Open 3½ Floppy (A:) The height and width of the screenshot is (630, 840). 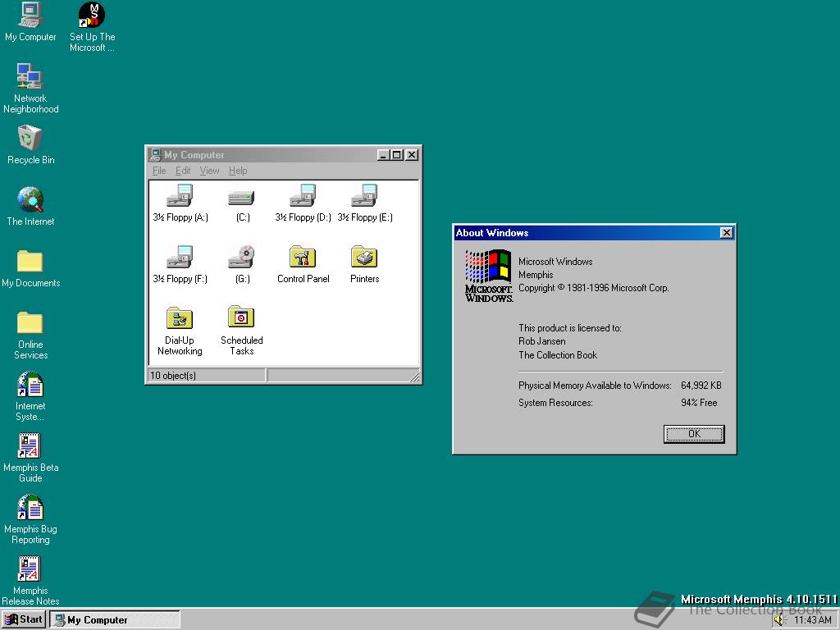tap(180, 195)
